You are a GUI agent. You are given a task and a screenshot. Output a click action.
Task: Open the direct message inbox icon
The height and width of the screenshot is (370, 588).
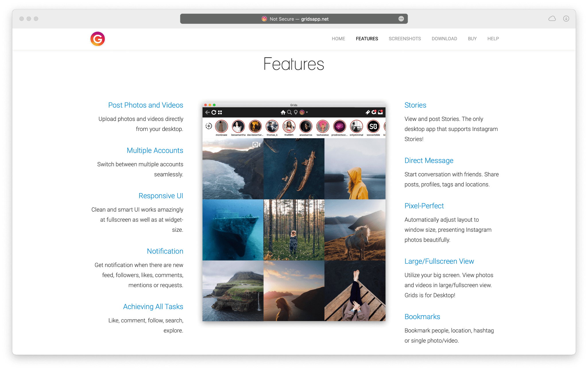(380, 112)
